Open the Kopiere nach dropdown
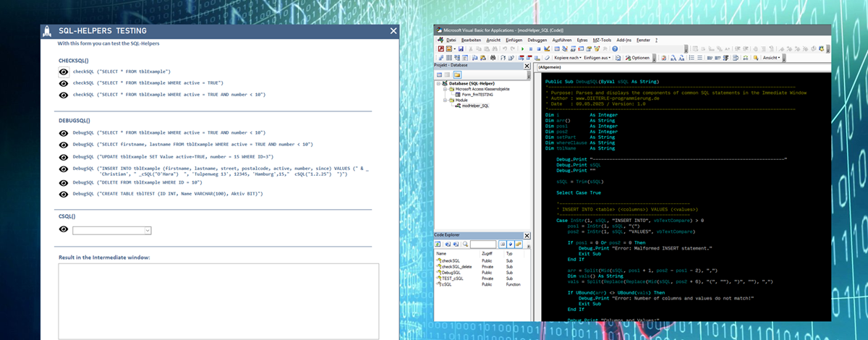This screenshot has width=868, height=340. pyautogui.click(x=568, y=58)
